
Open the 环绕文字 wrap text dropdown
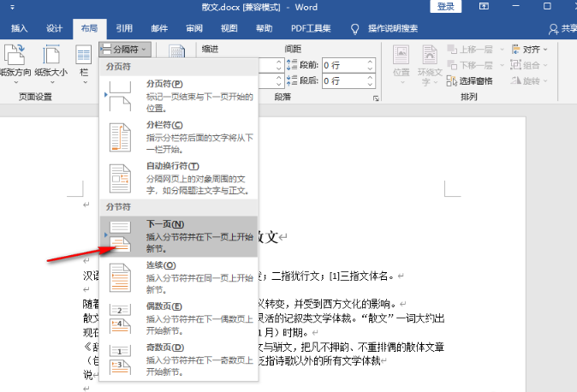tap(430, 64)
